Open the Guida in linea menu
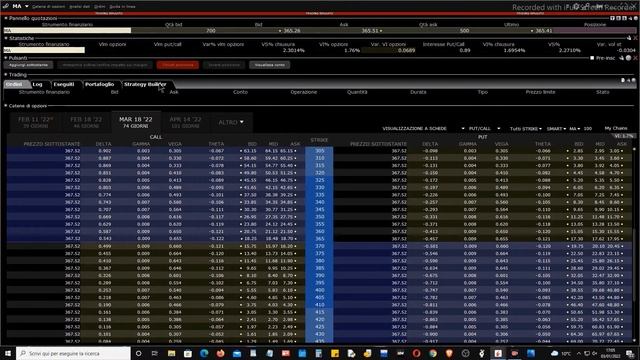Screen dimensions: 640x360 122,7
